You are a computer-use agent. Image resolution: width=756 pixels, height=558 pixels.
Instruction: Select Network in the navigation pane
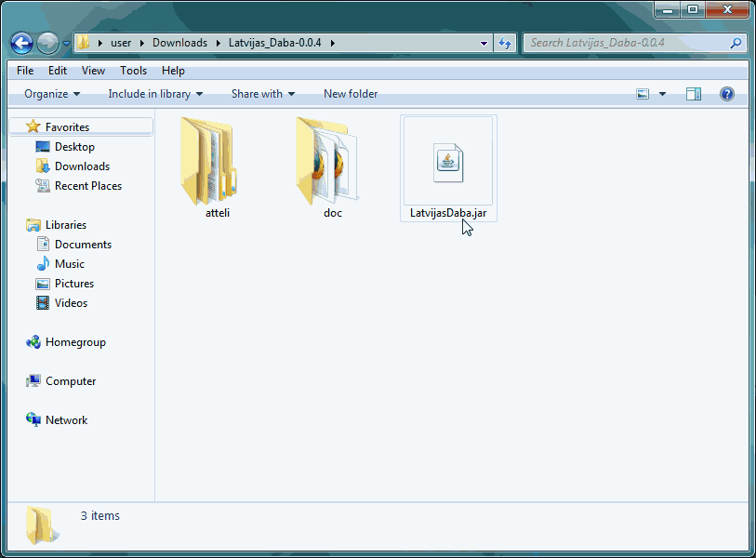67,420
